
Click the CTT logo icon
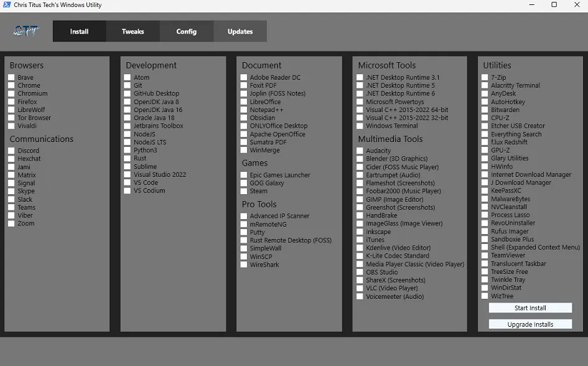coord(26,31)
